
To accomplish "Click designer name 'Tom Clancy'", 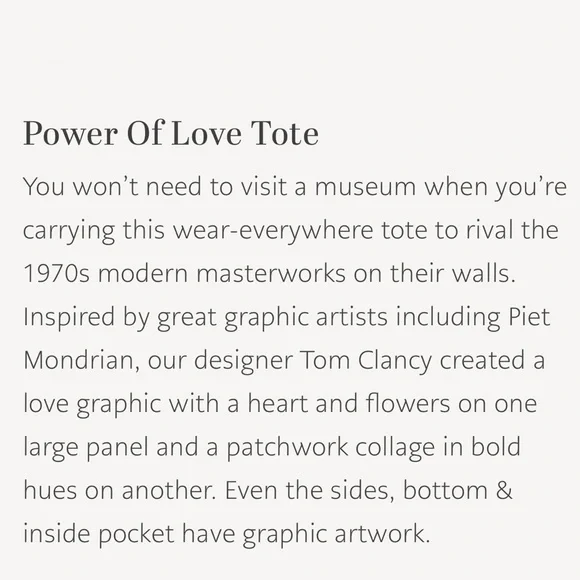I will (365, 362).
